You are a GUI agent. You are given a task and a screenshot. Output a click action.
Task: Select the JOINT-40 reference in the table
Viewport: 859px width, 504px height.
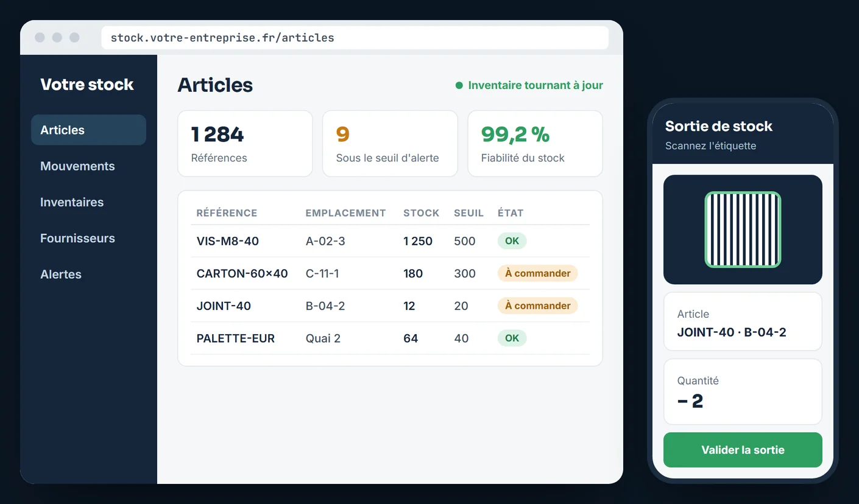224,306
